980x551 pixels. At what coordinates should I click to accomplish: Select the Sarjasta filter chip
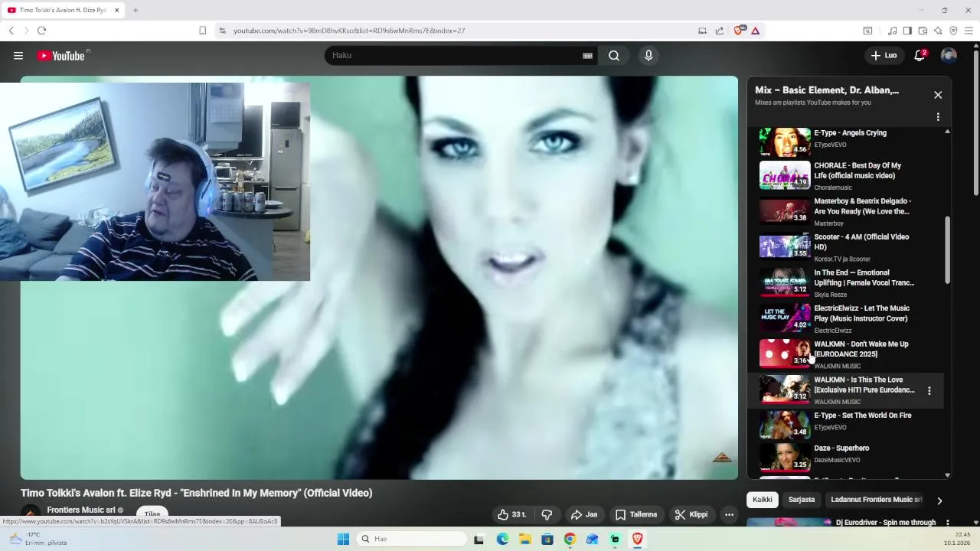click(x=802, y=500)
